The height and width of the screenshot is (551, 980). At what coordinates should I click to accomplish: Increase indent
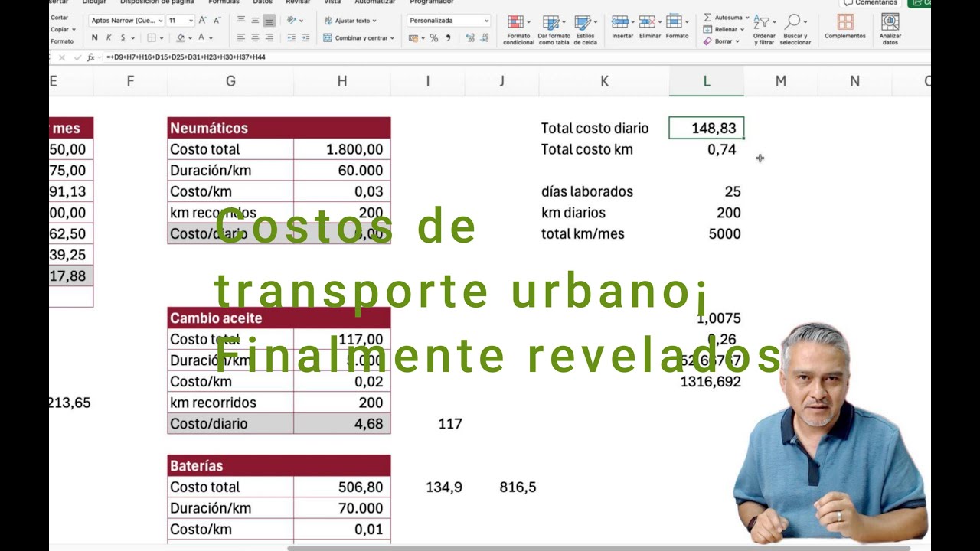(x=305, y=37)
